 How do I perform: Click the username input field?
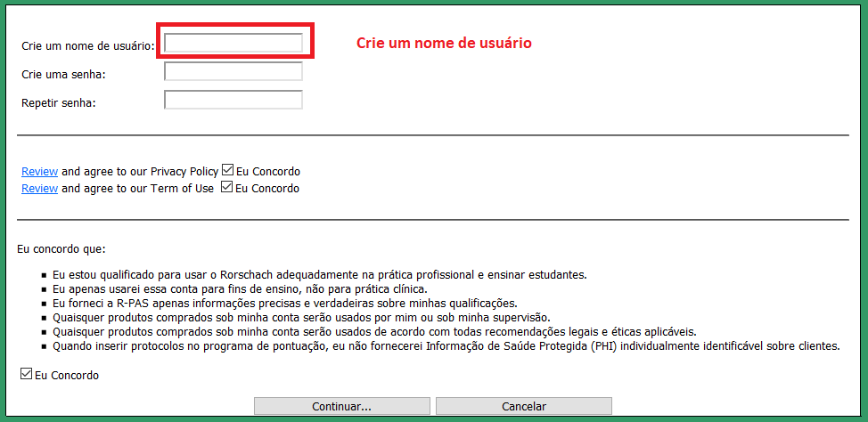233,43
